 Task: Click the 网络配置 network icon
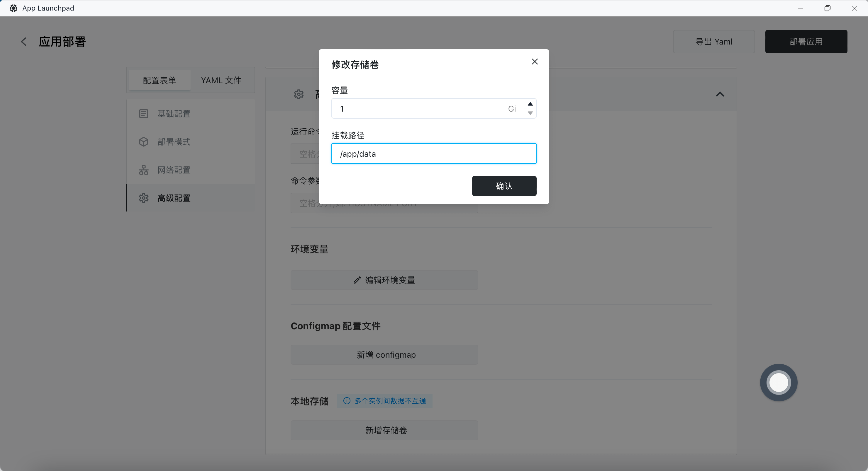(144, 170)
